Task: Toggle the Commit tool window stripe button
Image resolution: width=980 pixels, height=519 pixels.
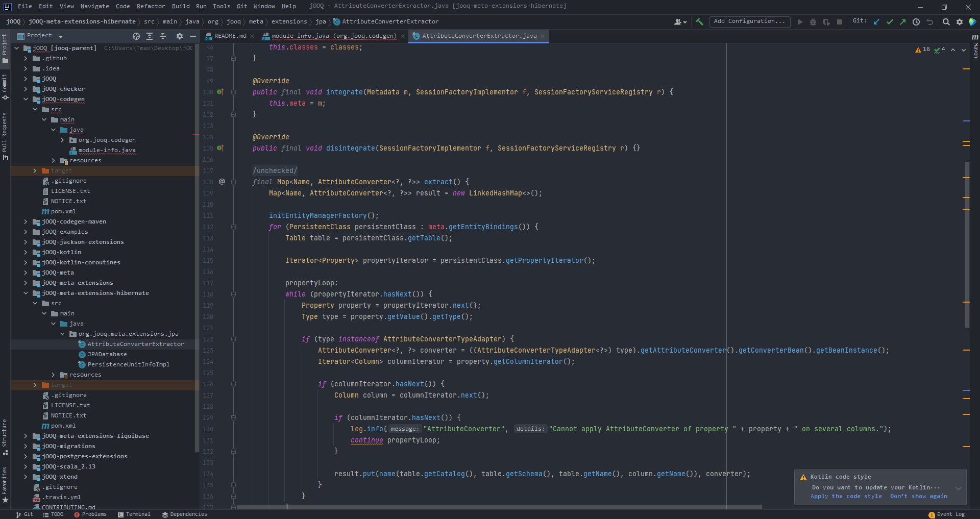Action: click(x=5, y=87)
